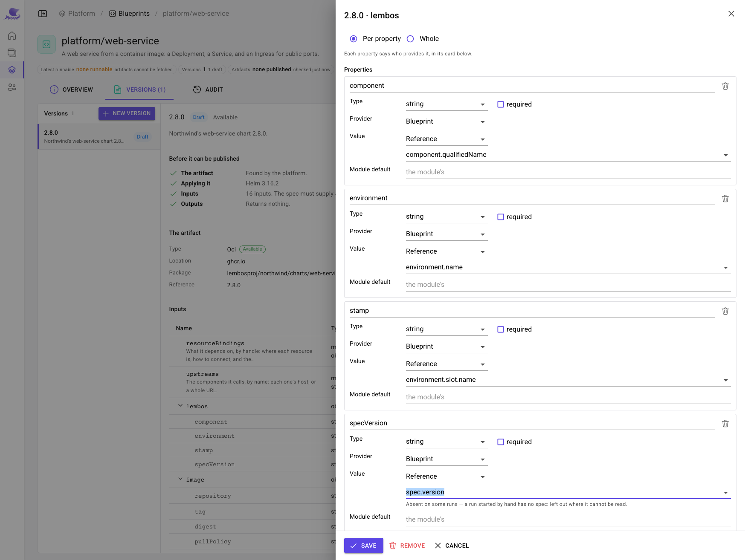
Task: Delete the environment property with trash icon
Action: pos(725,199)
